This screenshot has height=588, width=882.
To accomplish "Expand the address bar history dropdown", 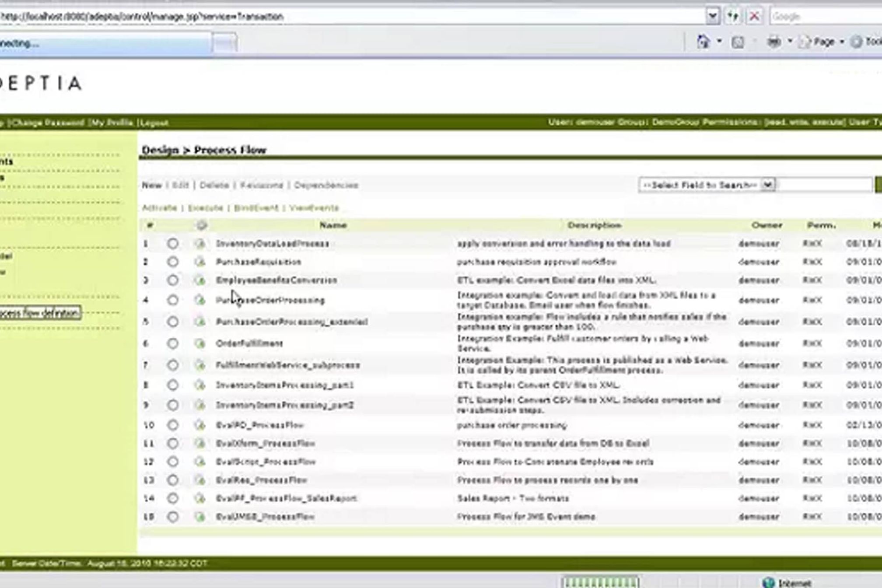I will coord(713,17).
